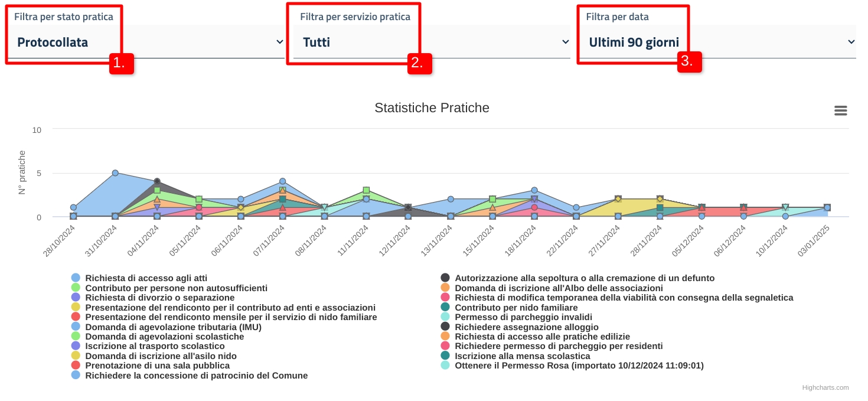Click the 'Ottenere il Permesso Rosa' legend swatch
The image size is (868, 401).
click(x=445, y=366)
